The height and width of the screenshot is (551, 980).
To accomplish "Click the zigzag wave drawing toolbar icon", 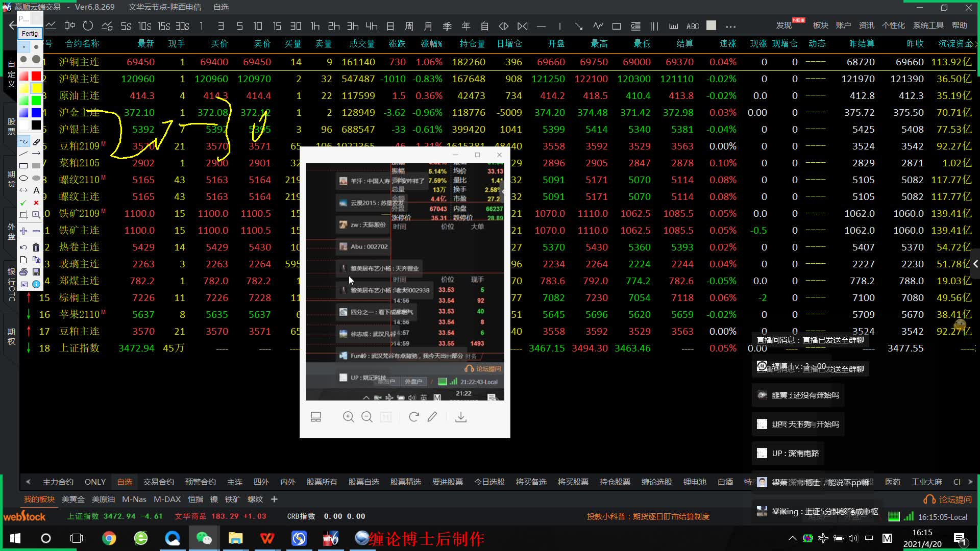I will click(598, 26).
